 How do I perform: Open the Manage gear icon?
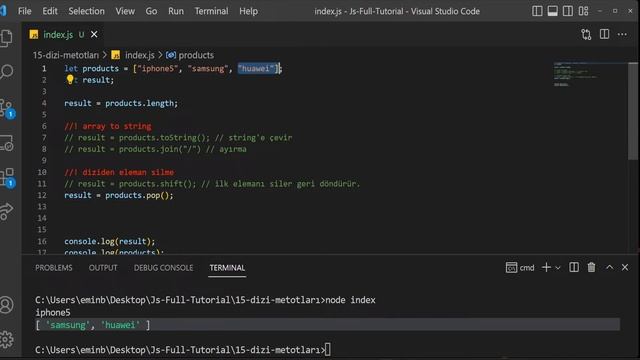7,339
